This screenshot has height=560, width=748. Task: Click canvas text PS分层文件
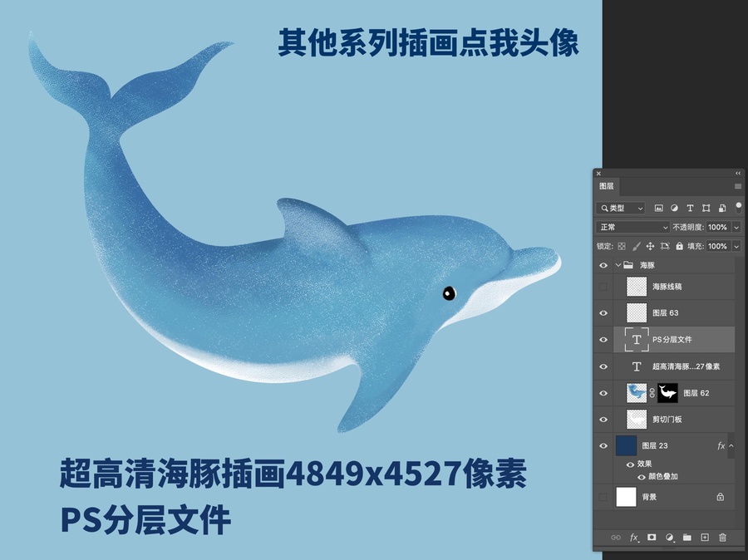tap(145, 519)
